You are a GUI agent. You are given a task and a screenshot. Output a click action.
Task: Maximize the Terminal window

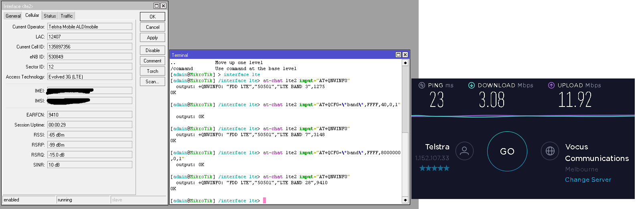tap(398, 54)
